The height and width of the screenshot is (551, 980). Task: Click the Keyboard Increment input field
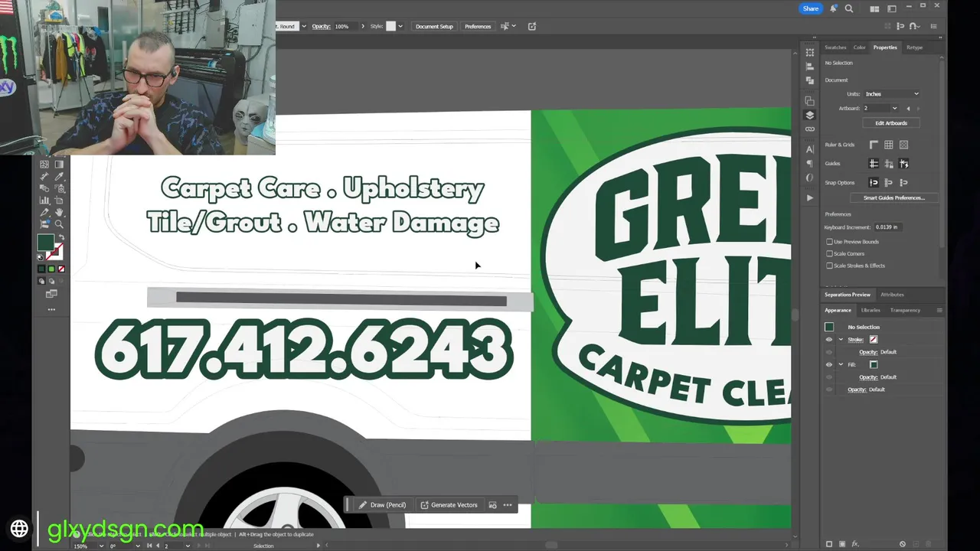point(888,227)
